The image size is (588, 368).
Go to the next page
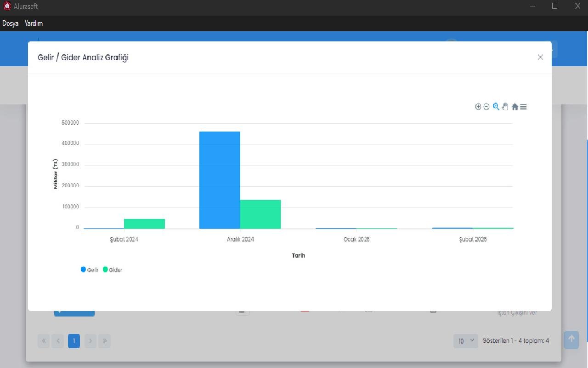pyautogui.click(x=90, y=341)
